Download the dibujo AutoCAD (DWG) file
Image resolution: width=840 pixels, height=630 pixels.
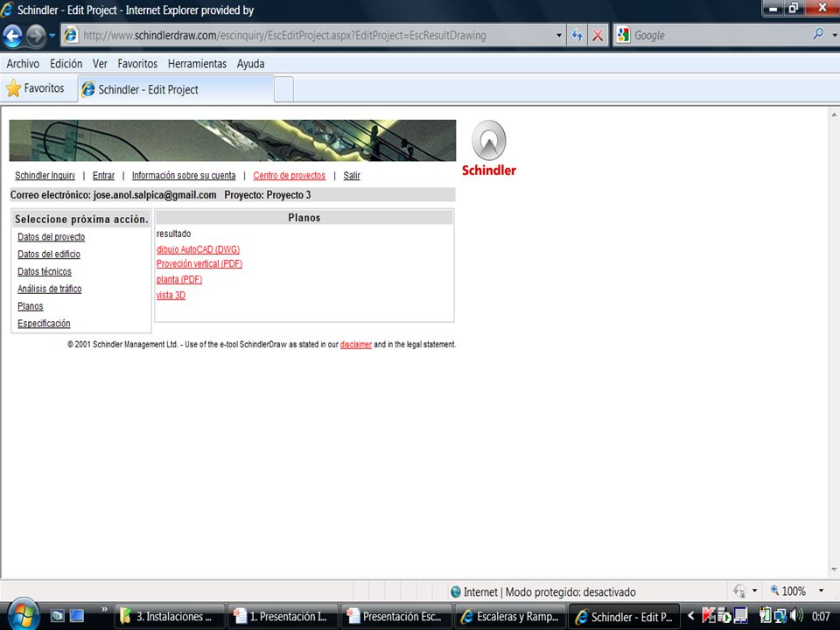coord(198,249)
